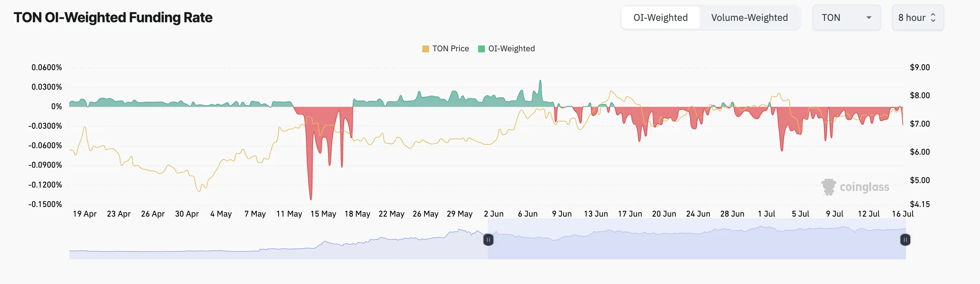Click the coinglass watermark text
Image resolution: width=980 pixels, height=284 pixels.
[864, 187]
